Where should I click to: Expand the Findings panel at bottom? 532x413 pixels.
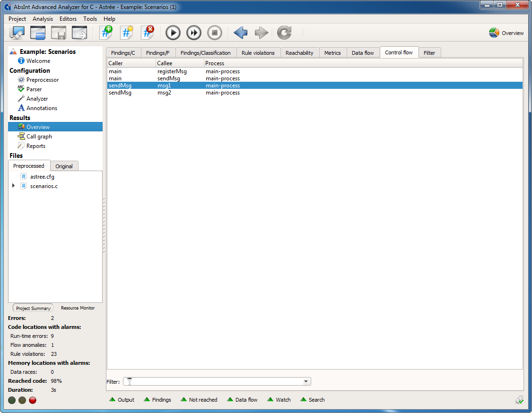point(157,400)
